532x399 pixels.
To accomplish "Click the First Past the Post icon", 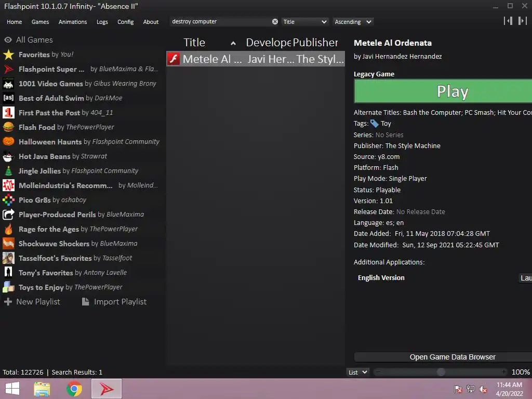I will click(8, 113).
